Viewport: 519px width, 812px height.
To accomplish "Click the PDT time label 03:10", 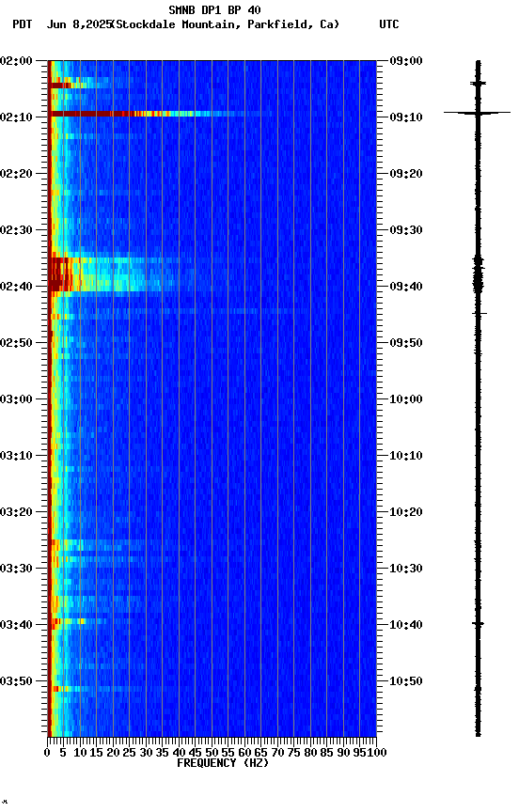I will [x=16, y=456].
